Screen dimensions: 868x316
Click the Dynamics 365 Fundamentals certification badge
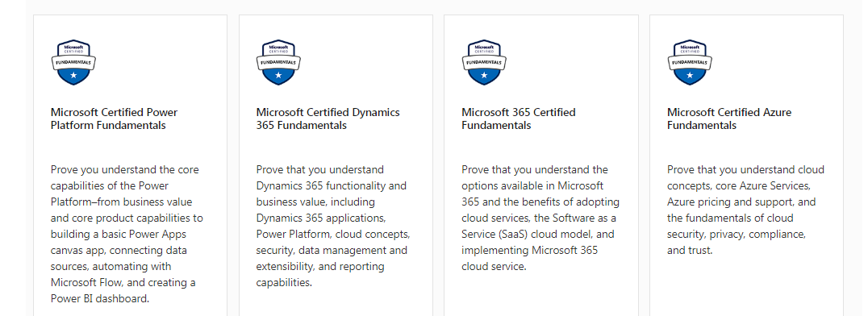[x=279, y=62]
